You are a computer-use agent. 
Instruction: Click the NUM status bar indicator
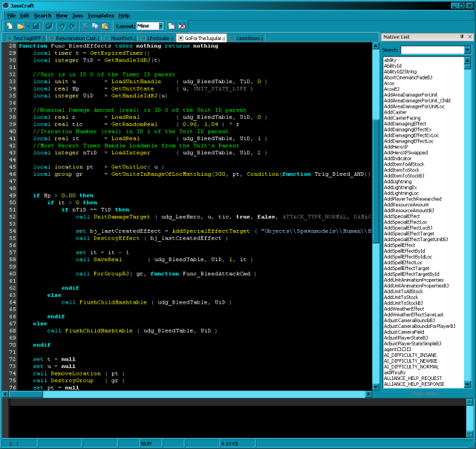tap(146, 444)
